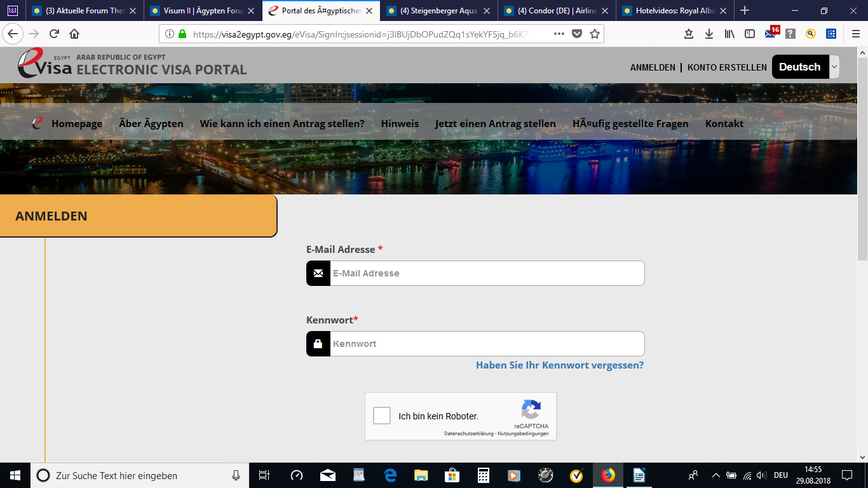This screenshot has height=488, width=868.
Task: Open Calculator from the Windows taskbar
Action: click(483, 475)
